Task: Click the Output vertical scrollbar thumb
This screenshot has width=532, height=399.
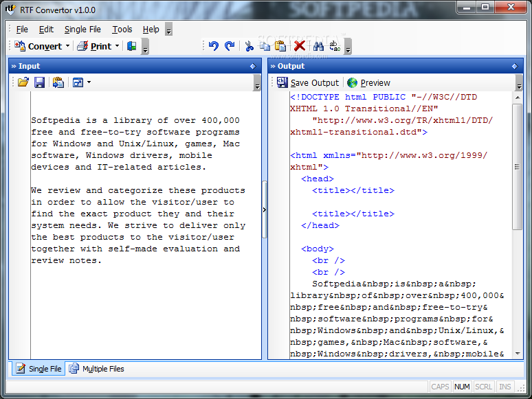Action: click(x=518, y=167)
